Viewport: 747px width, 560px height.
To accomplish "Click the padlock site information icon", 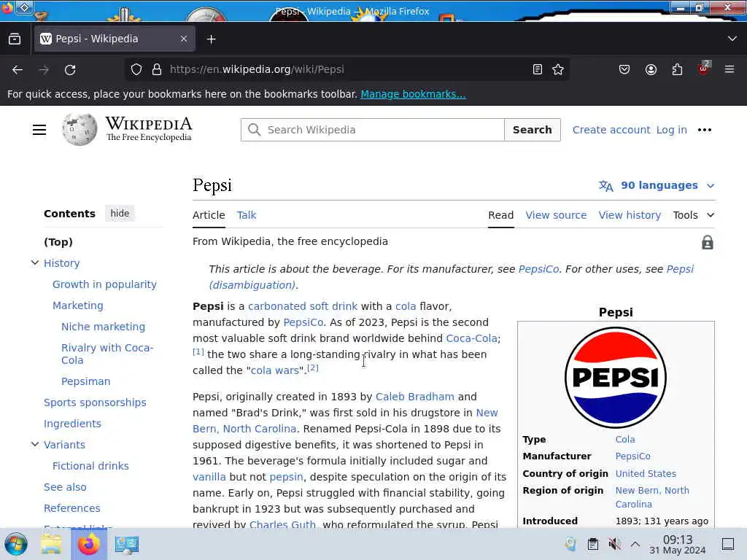I will 157,69.
